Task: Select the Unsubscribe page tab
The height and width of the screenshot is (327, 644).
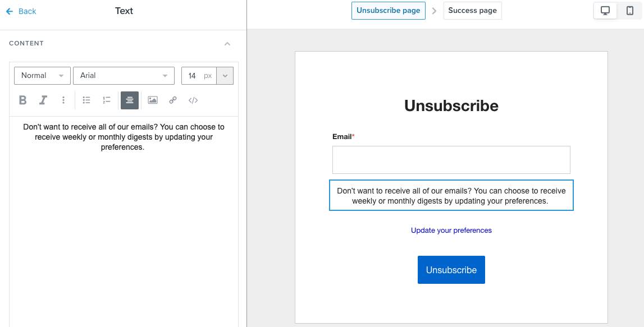Action: pos(388,10)
